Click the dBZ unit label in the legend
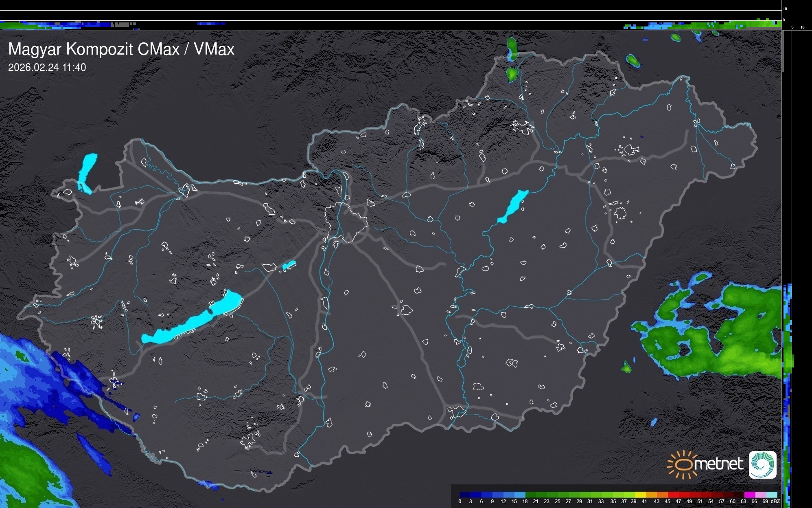The height and width of the screenshot is (508, 812). (x=775, y=501)
